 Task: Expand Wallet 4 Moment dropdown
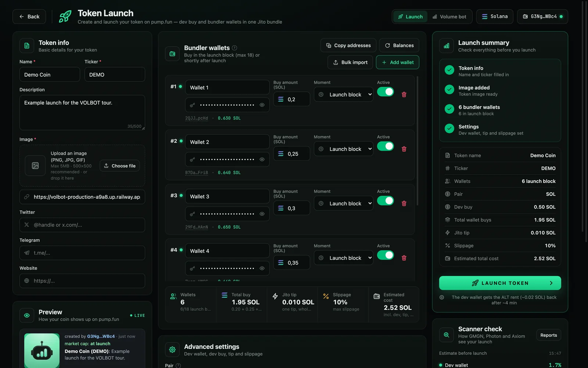344,258
